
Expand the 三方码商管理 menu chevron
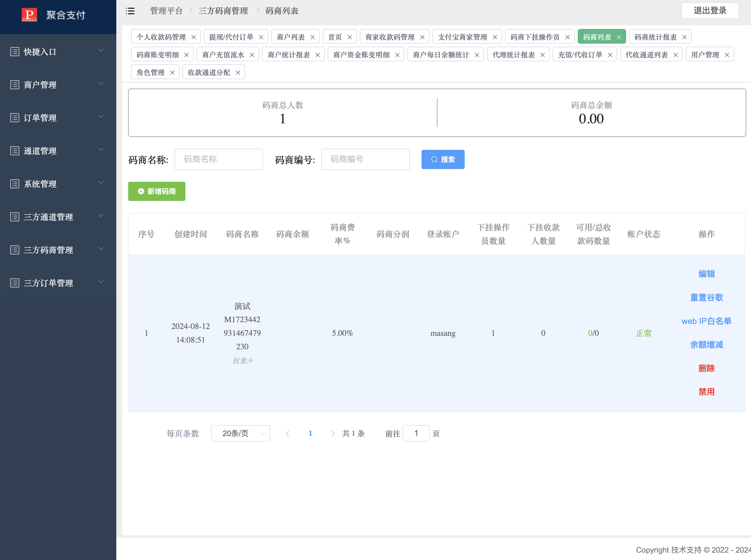pos(101,248)
